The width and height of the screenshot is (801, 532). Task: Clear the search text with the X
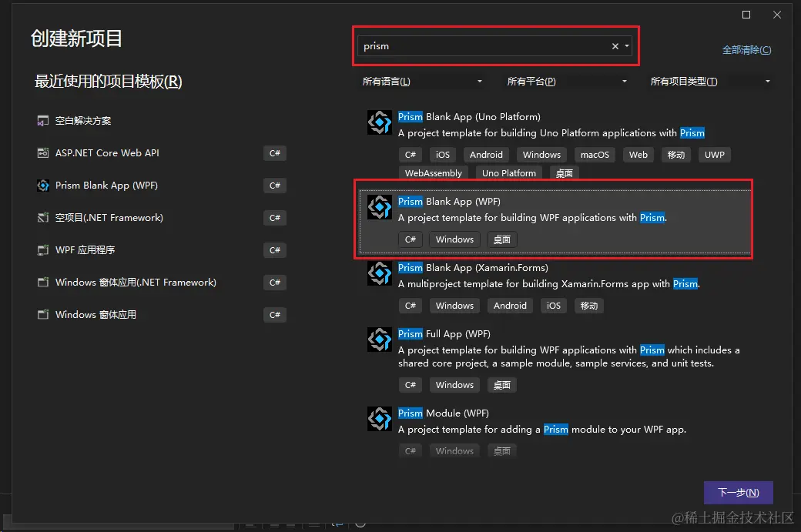tap(615, 46)
